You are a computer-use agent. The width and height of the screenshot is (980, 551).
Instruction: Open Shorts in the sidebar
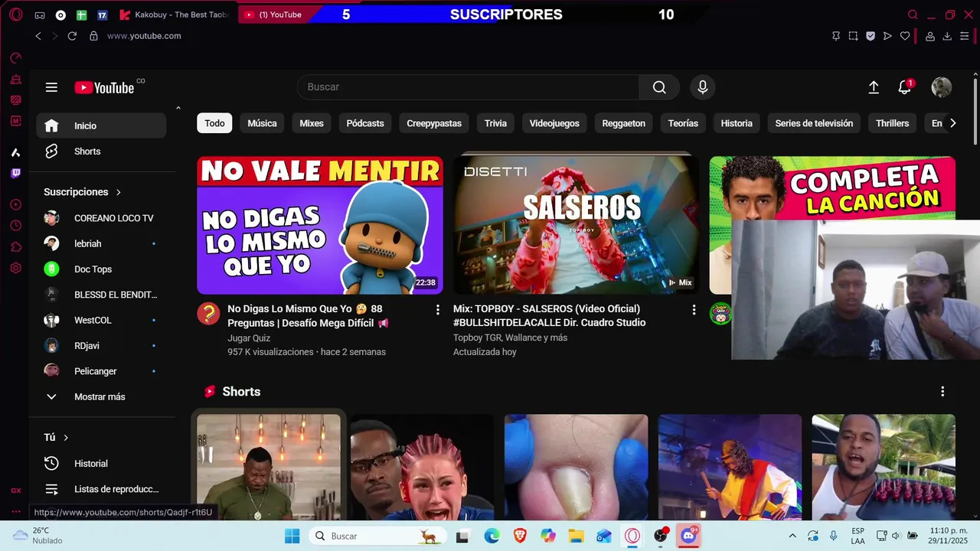tap(101, 152)
